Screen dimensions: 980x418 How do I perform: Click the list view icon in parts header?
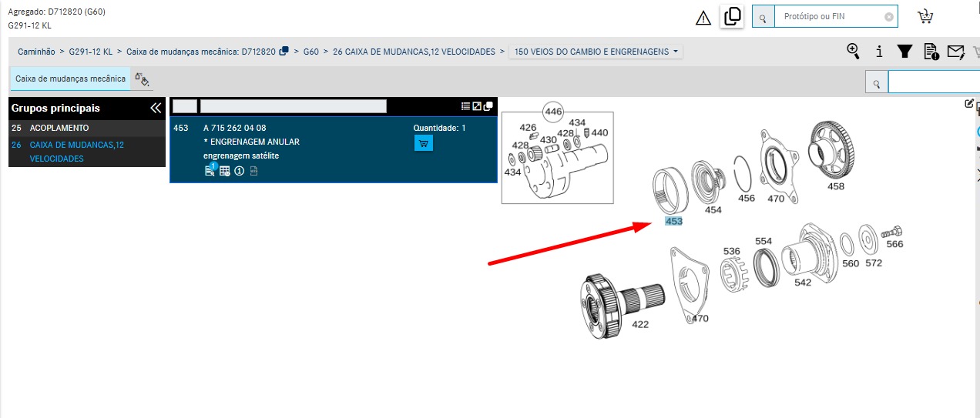point(465,106)
